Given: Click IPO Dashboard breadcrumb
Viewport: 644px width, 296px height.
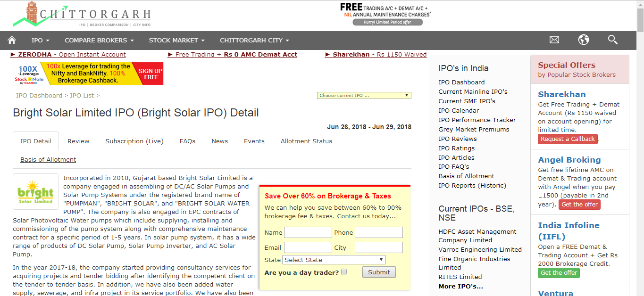Looking at the screenshot, I should click(x=39, y=96).
